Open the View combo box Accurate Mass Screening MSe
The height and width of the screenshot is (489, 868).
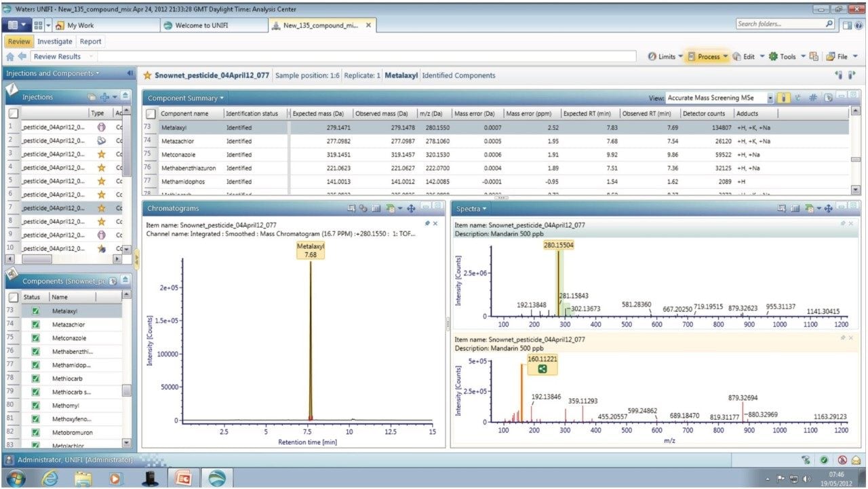(x=719, y=98)
